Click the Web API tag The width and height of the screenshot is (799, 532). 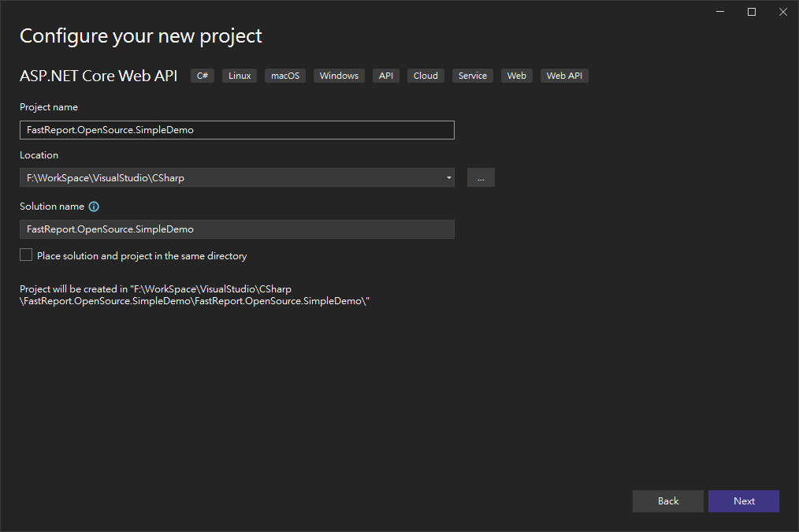[x=564, y=76]
